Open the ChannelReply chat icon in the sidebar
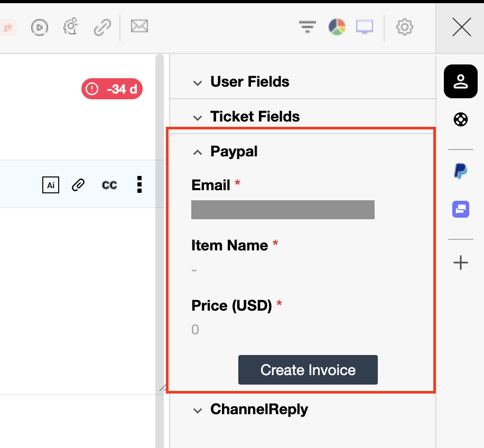Image resolution: width=484 pixels, height=448 pixels. (460, 209)
